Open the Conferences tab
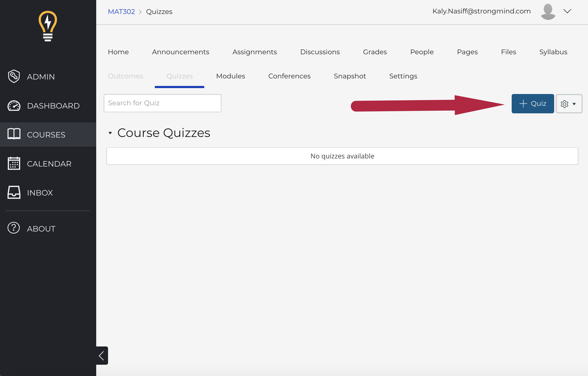Screen dimensions: 588x376 point(289,76)
